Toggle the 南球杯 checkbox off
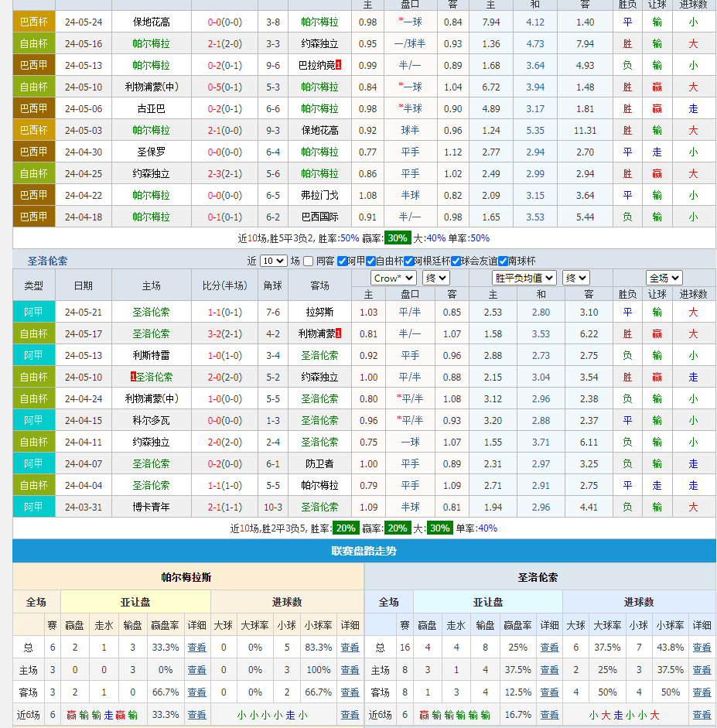This screenshot has height=728, width=717. [x=503, y=261]
